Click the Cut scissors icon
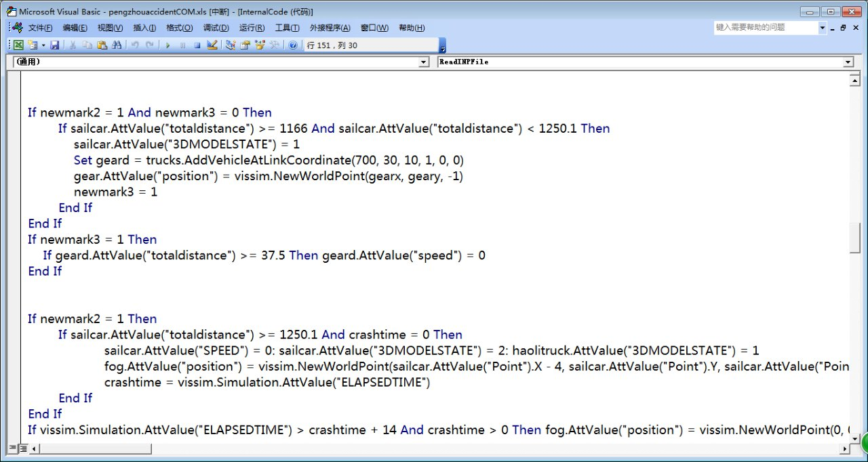Screen dimensions: 868x462 point(73,45)
